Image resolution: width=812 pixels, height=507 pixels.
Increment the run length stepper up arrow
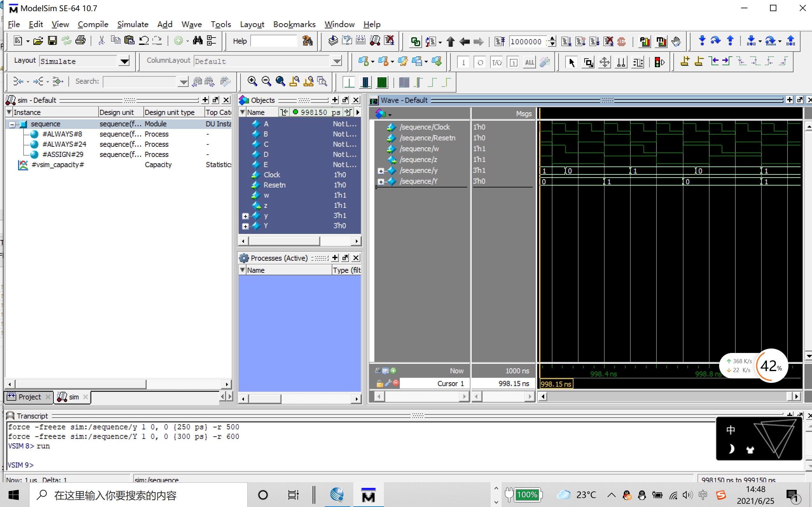click(552, 39)
